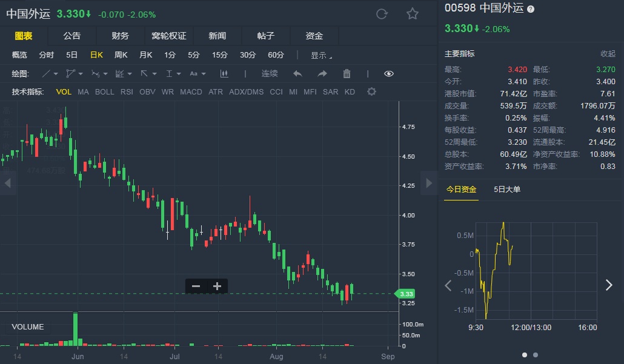
Task: Select the line drawing tool
Action: point(46,74)
